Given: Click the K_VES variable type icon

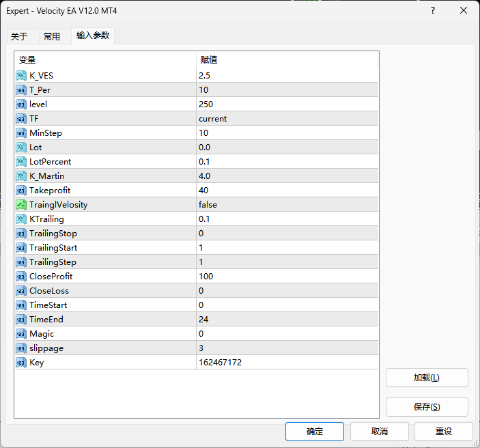Looking at the screenshot, I should click(x=21, y=75).
